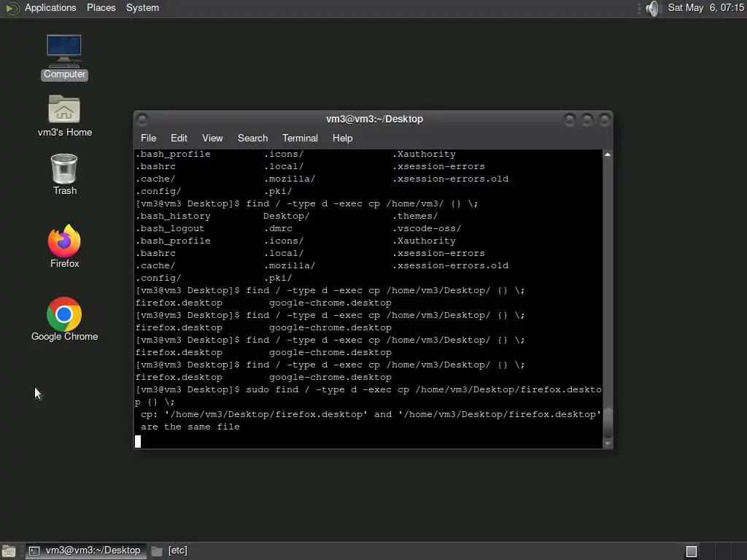Close the terminal window
This screenshot has width=747, height=560.
[x=605, y=120]
